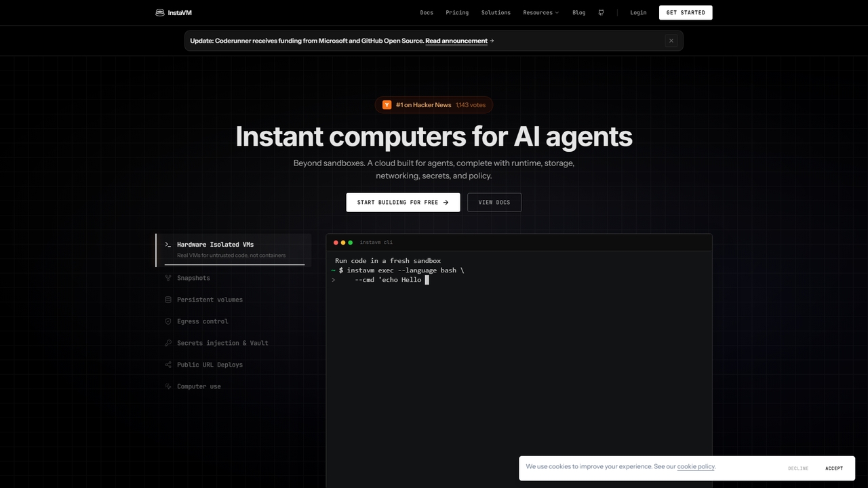Viewport: 868px width, 488px height.
Task: Click the '1,143 votes' text
Action: pos(471,105)
